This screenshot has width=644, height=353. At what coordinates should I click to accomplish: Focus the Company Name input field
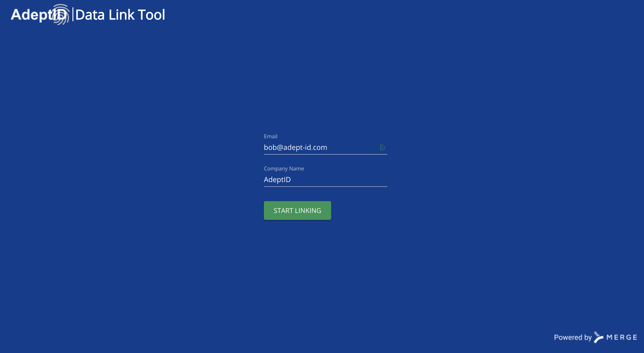[325, 180]
